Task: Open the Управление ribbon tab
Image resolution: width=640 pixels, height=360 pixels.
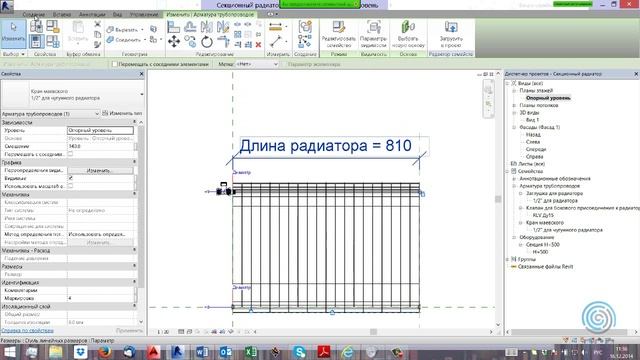Action: click(x=144, y=14)
